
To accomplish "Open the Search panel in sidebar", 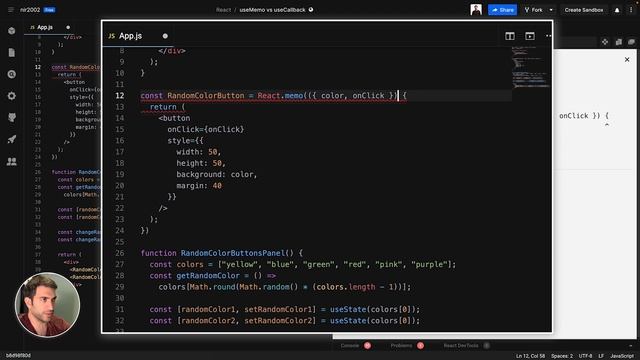I will (x=12, y=74).
